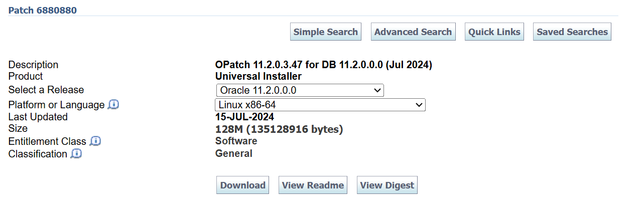Click the Platform or Language label
Viewport: 644px width, 202px height.
[57, 105]
